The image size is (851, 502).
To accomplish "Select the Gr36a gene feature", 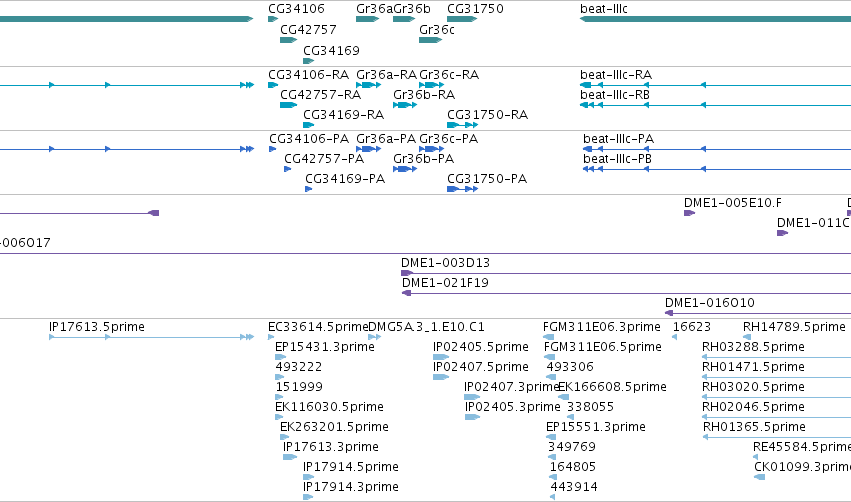I will point(367,19).
